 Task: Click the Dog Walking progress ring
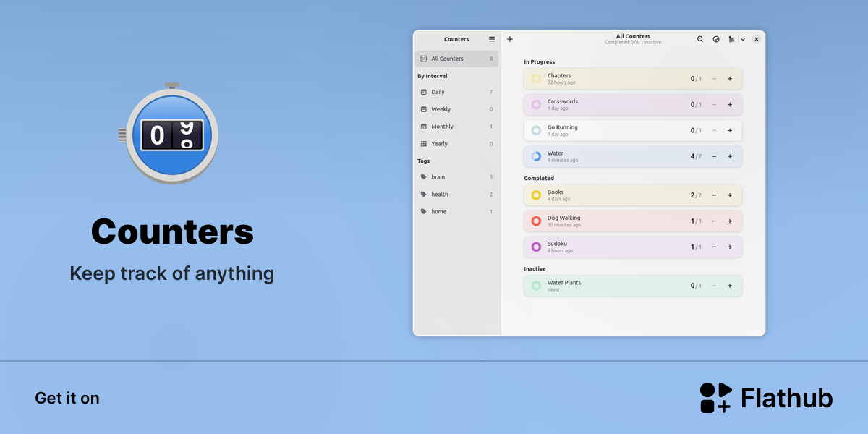click(x=536, y=221)
